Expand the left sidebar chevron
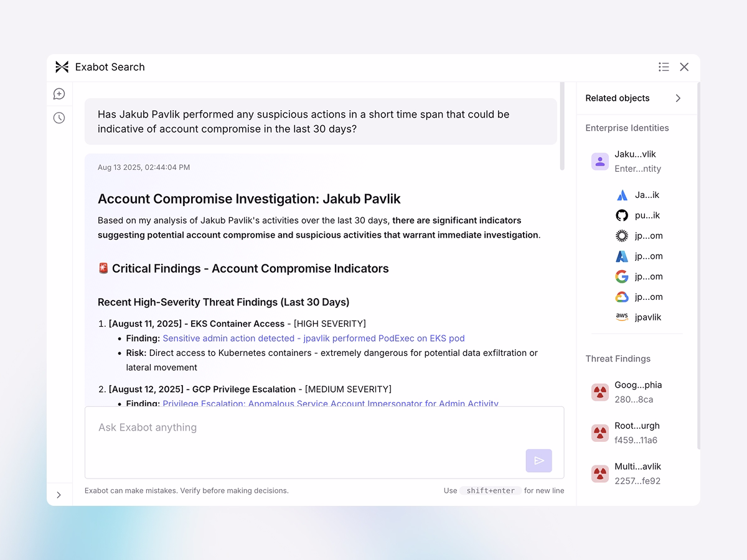Viewport: 747px width, 560px height. [x=59, y=495]
